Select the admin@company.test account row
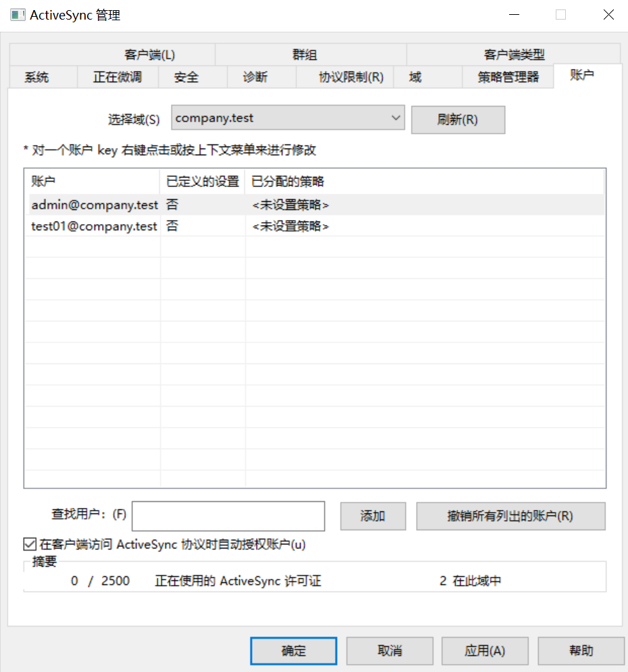The image size is (628, 672). tap(316, 205)
